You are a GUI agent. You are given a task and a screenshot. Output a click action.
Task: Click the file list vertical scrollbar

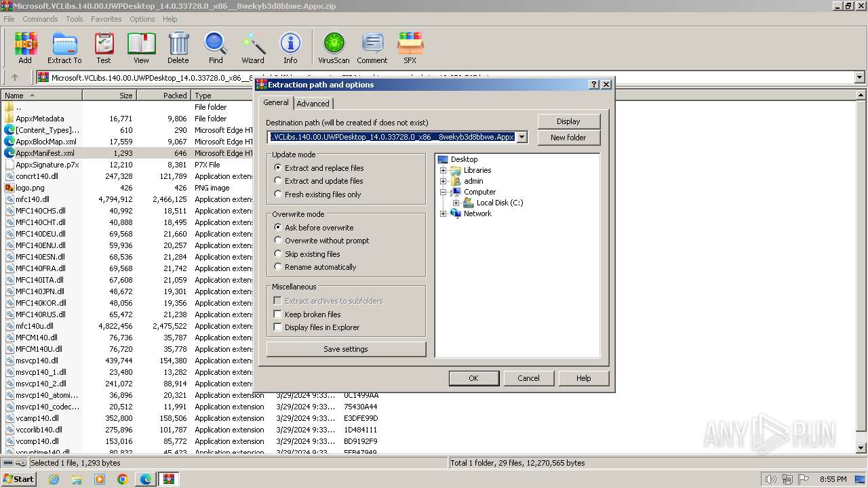(861, 271)
